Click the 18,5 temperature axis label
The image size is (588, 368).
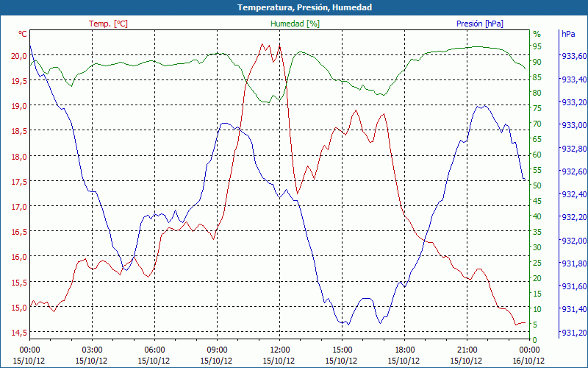(19, 131)
